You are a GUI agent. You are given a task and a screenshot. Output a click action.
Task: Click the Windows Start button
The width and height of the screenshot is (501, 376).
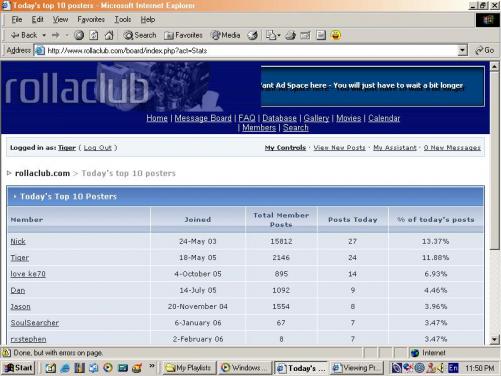19,368
